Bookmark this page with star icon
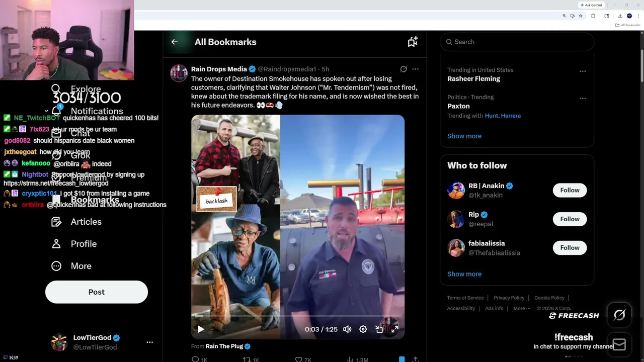 (581, 16)
